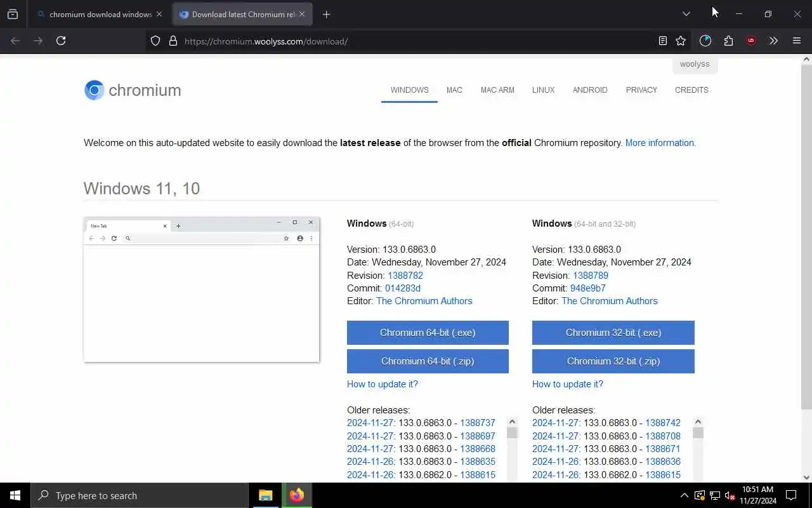Viewport: 812px width, 508px height.
Task: Follow the More information link
Action: [x=660, y=143]
